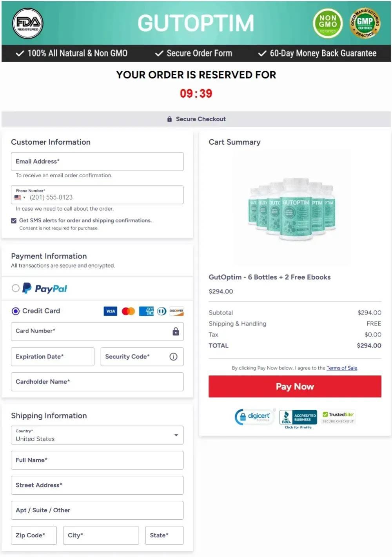Viewport: 392px width, 557px height.
Task: Click the DigiCert secured seal
Action: 254,417
